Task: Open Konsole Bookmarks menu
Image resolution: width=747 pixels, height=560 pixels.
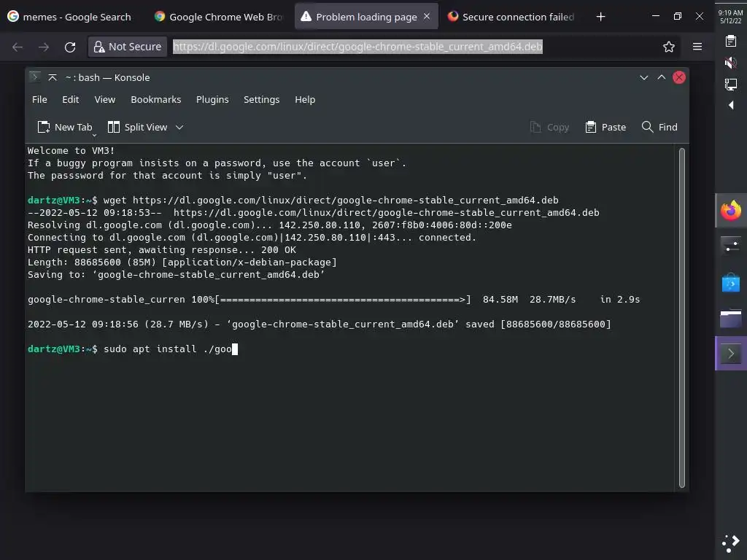Action: point(156,99)
